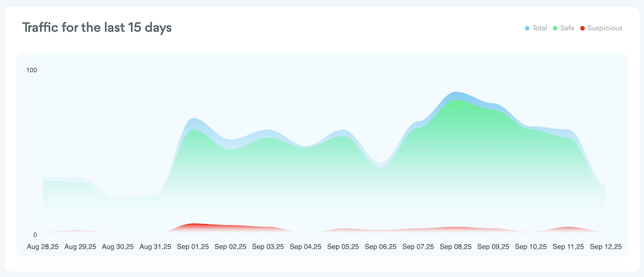The width and height of the screenshot is (644, 277).
Task: Click the Sep 08,25 date label
Action: click(456, 247)
